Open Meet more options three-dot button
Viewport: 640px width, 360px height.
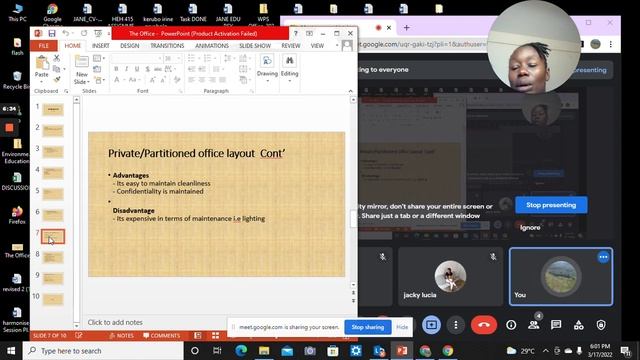pos(456,325)
